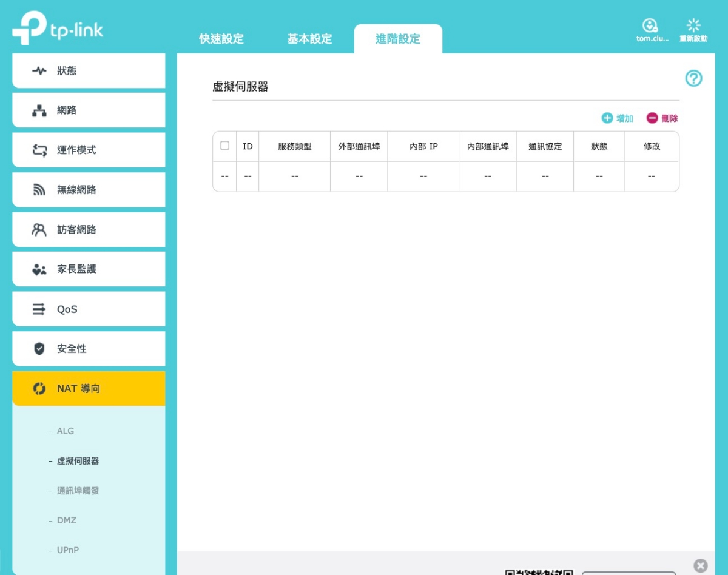Click the red minus 刪除 icon
728x575 pixels.
pos(652,118)
